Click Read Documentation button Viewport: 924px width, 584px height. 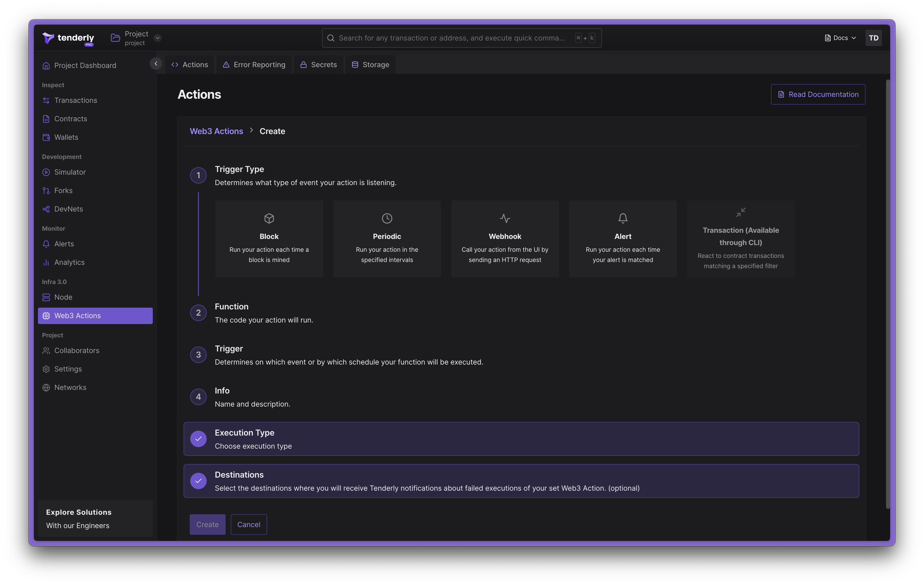point(818,94)
